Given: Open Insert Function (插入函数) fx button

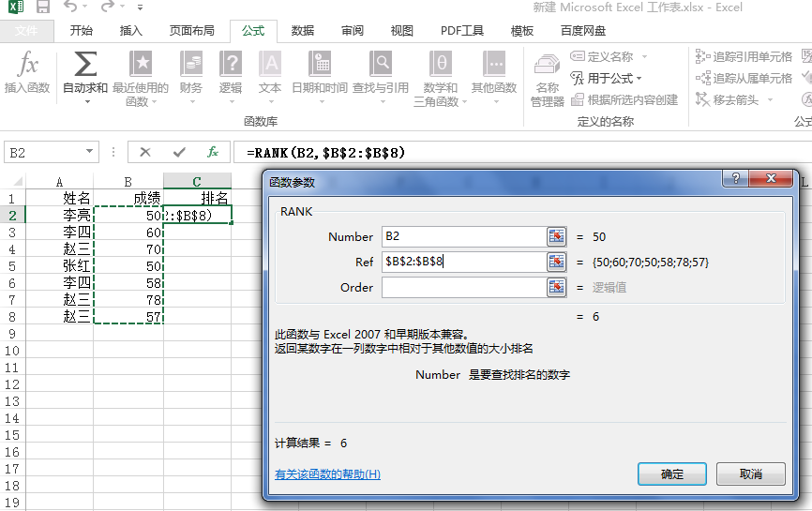Looking at the screenshot, I should (27, 72).
